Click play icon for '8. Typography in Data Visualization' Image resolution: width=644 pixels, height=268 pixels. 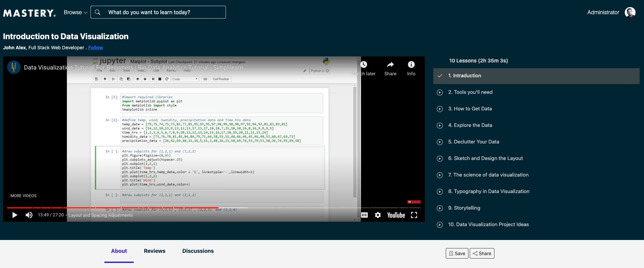(440, 192)
